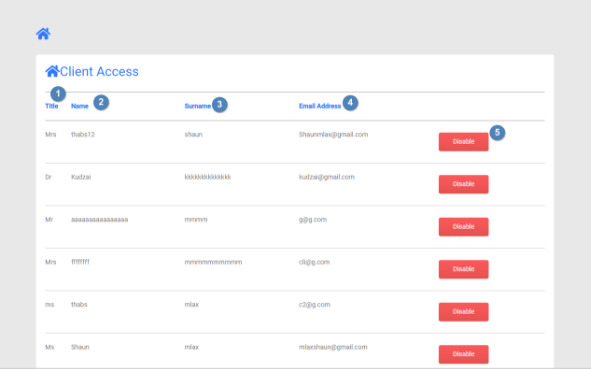Click email cli@g.com
The width and height of the screenshot is (591, 370).
[314, 262]
